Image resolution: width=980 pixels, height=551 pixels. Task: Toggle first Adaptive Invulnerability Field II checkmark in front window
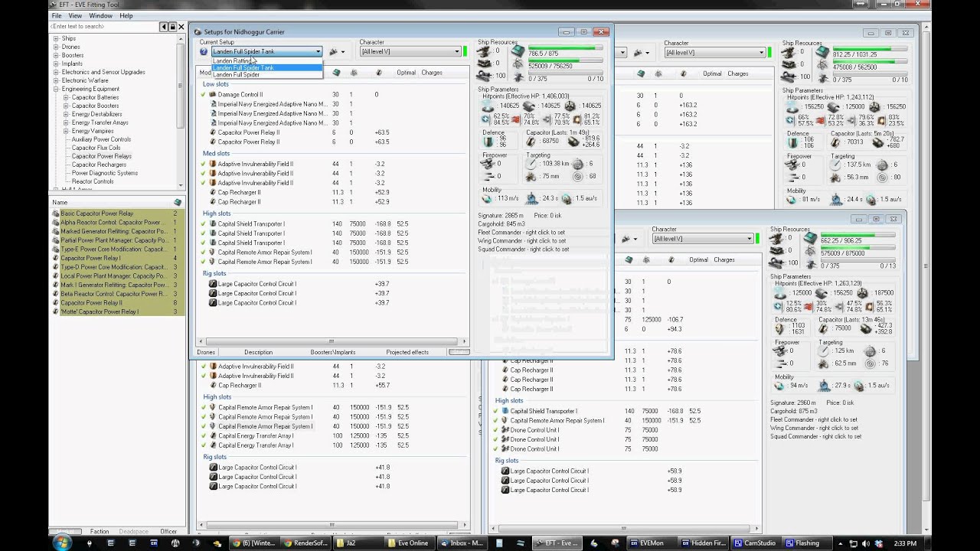pos(204,164)
